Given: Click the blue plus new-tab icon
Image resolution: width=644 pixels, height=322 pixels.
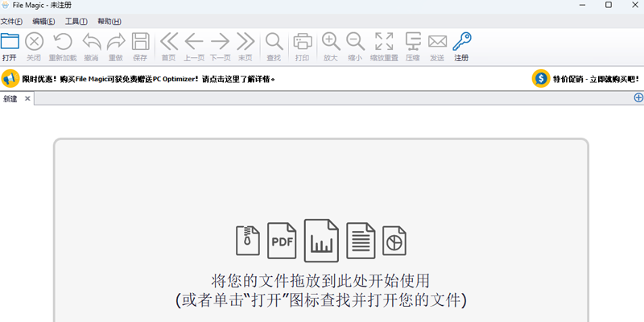Looking at the screenshot, I should coord(638,97).
